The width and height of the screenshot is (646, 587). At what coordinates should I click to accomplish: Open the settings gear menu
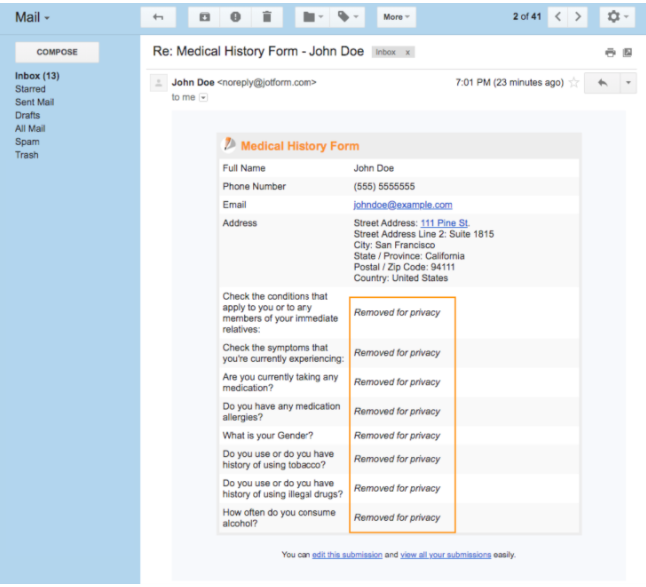[x=615, y=17]
